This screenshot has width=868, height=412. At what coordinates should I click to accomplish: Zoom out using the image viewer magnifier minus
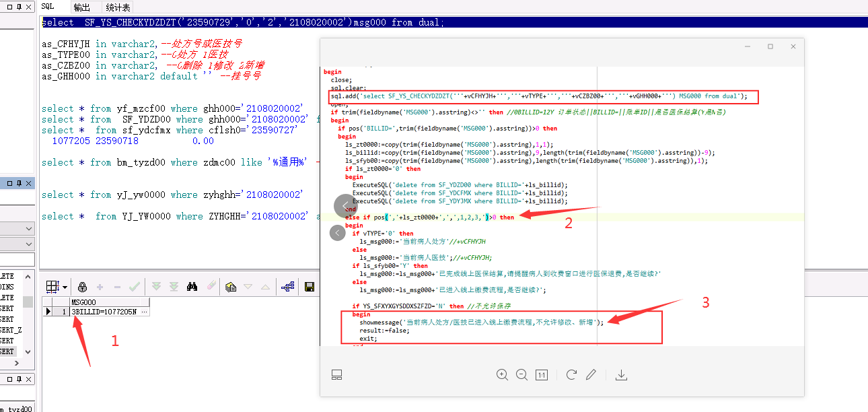(x=521, y=374)
